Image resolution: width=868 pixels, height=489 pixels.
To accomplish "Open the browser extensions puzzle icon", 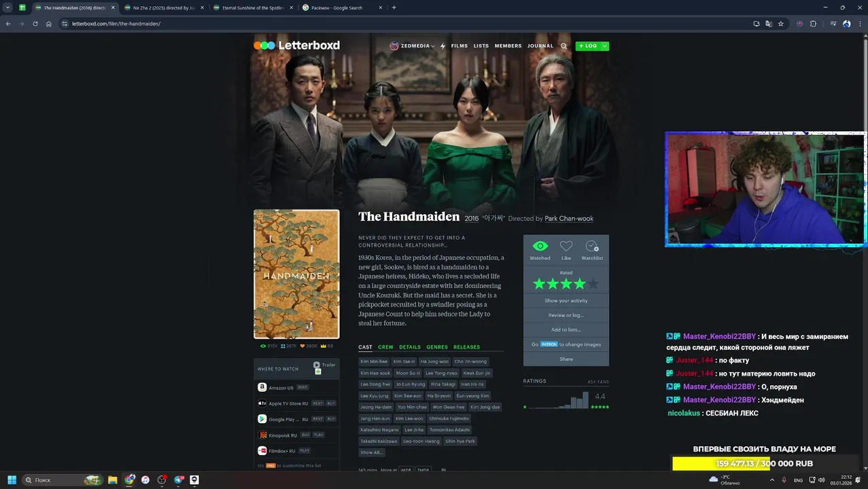I will tap(813, 24).
